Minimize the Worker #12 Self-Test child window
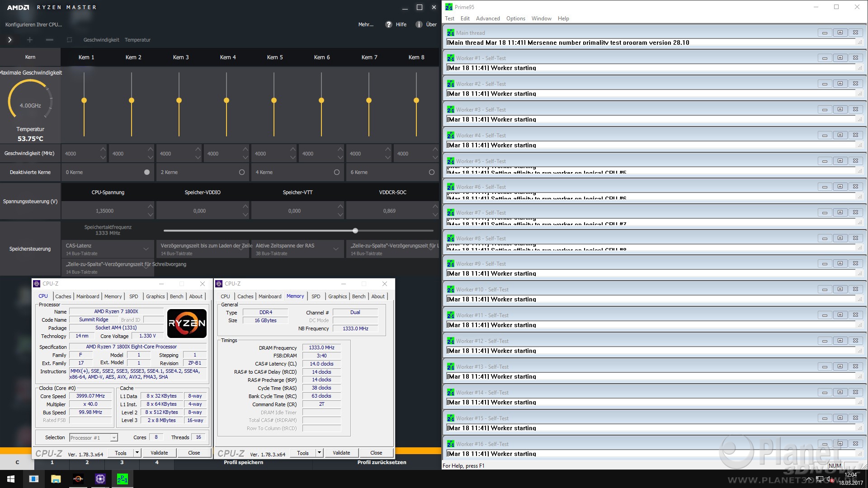Image resolution: width=868 pixels, height=488 pixels. pos(825,341)
